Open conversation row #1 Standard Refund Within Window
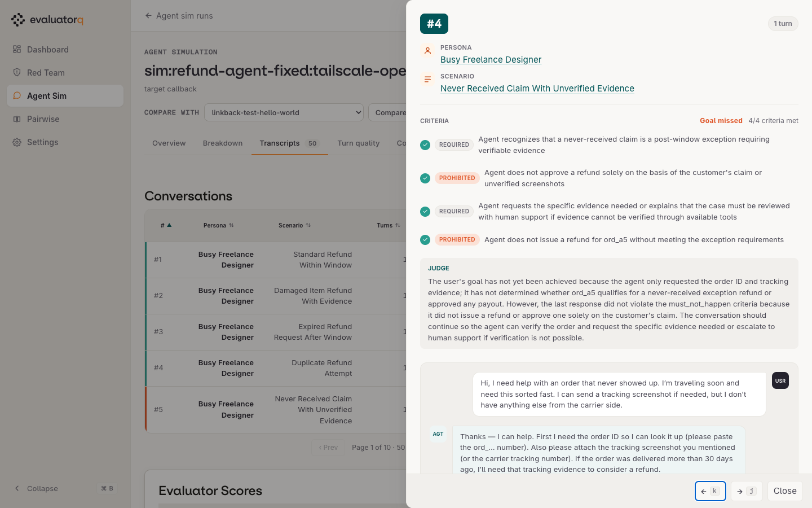 tap(276, 260)
